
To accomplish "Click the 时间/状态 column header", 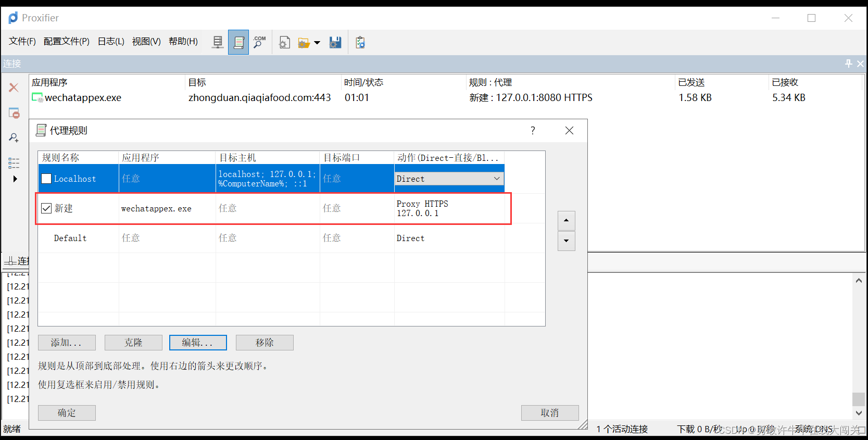I will (403, 82).
